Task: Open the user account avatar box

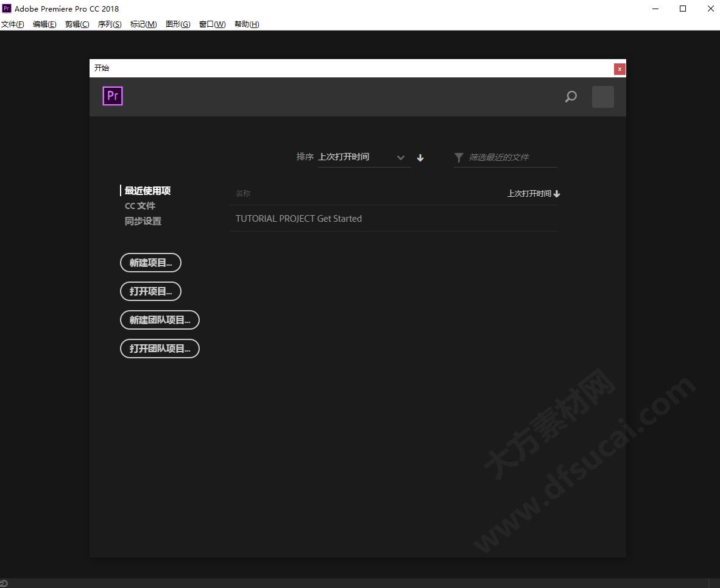Action: tap(603, 97)
